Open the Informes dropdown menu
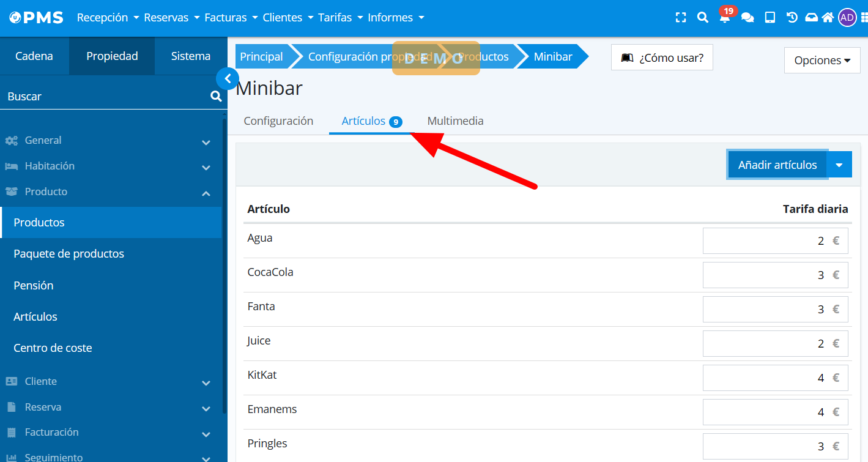868x462 pixels. click(396, 18)
